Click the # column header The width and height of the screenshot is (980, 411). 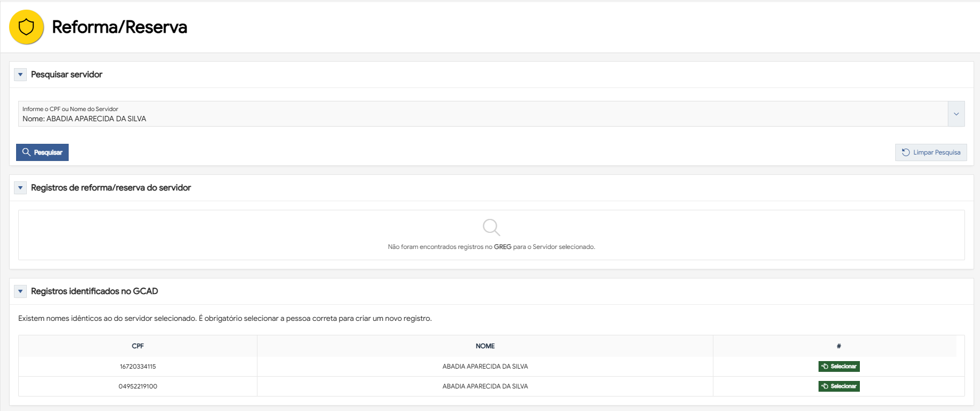[x=838, y=346]
